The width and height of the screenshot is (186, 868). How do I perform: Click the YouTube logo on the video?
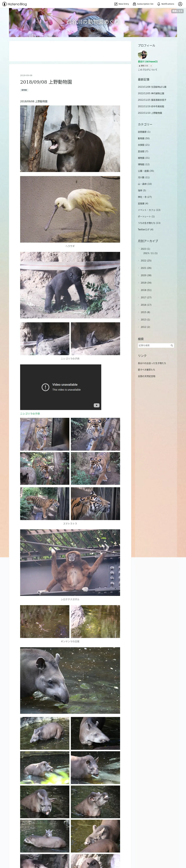(x=96, y=405)
